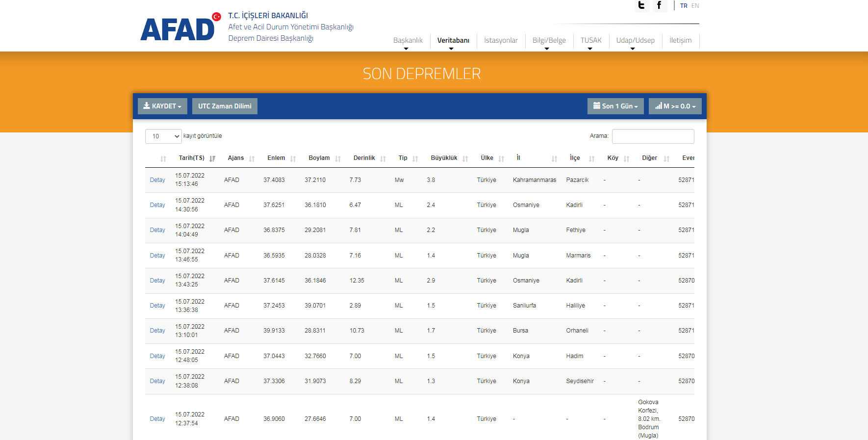Expand the Udap/Udsep menu
This screenshot has height=440, width=868.
point(635,40)
